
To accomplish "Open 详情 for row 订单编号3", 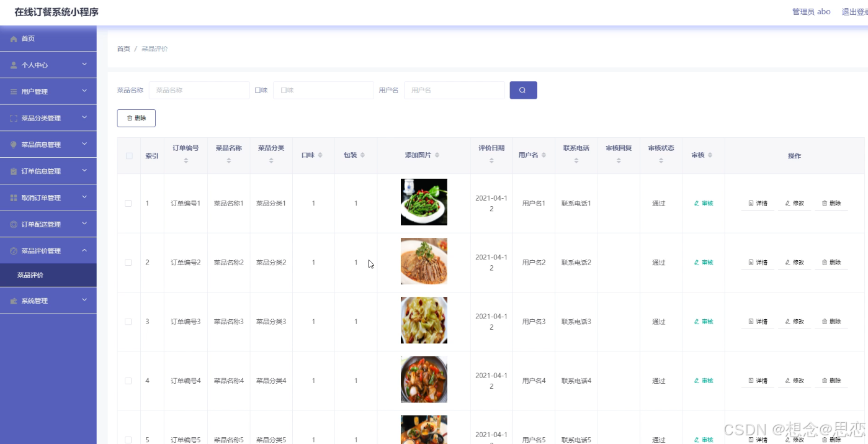I will pos(758,322).
